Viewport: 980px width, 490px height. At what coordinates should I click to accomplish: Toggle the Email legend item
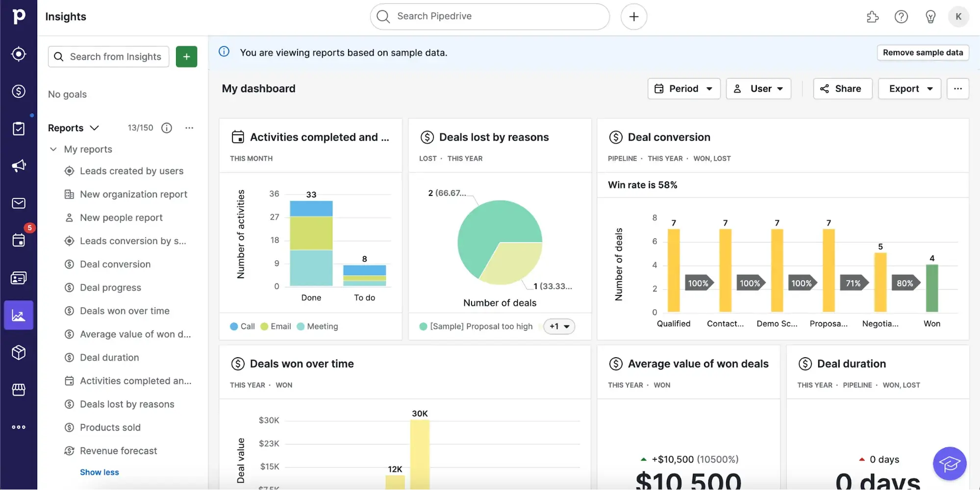[276, 326]
